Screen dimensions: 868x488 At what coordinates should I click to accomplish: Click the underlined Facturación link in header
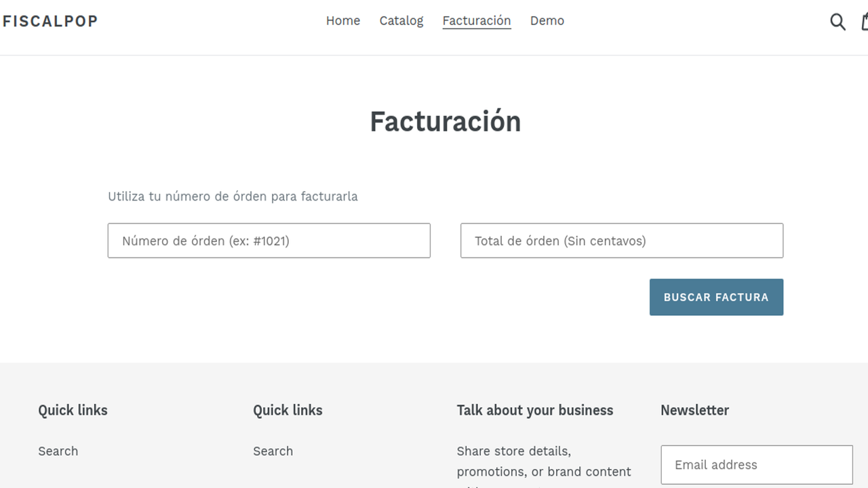point(477,21)
